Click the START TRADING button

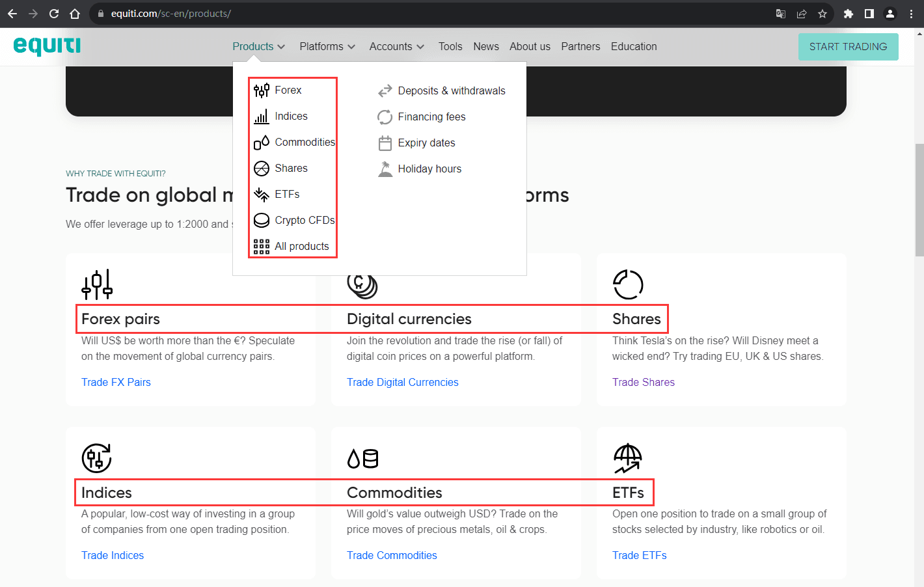click(848, 47)
